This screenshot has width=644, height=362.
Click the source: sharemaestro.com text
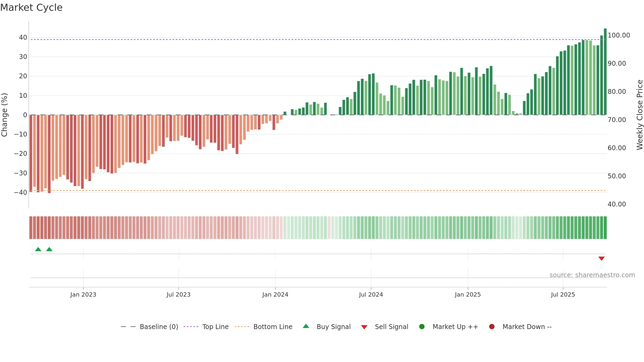(592, 275)
